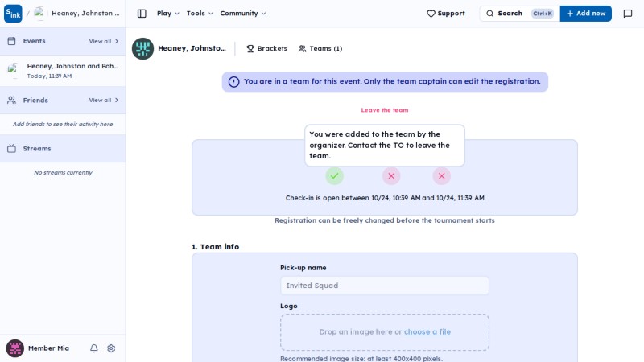This screenshot has width=644, height=362.
Task: Click the Pick-up name input field
Action: [385, 286]
